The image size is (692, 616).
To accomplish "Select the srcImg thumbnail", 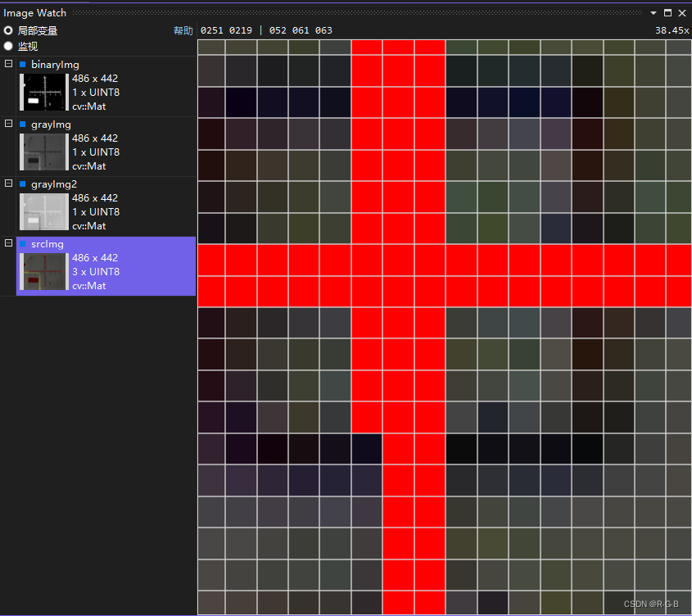I will [44, 272].
